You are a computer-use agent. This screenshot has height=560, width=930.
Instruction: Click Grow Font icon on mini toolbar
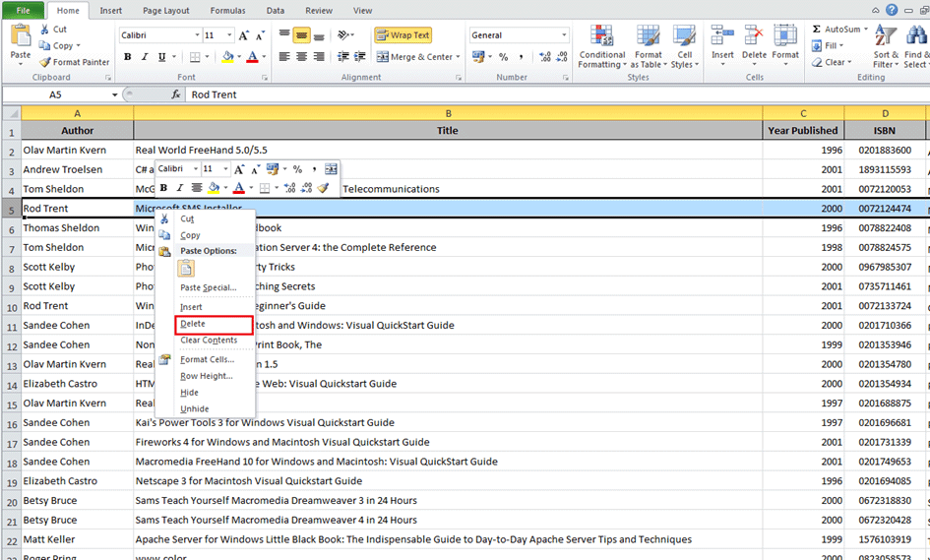[238, 169]
